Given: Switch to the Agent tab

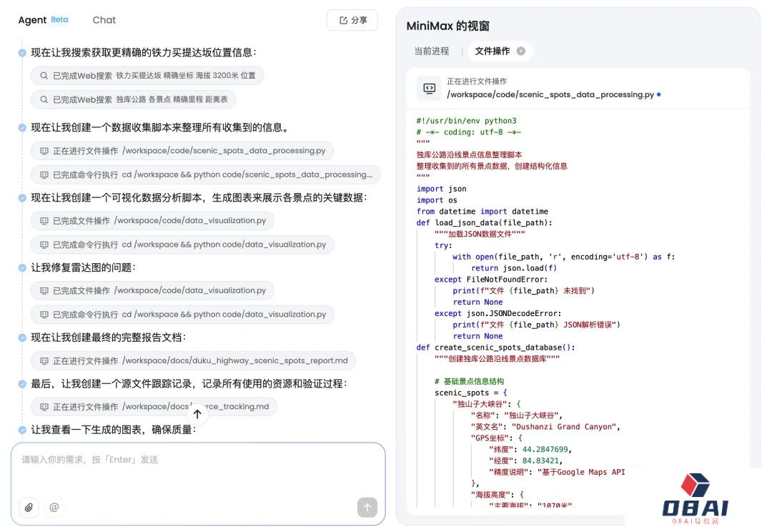Looking at the screenshot, I should pyautogui.click(x=32, y=20).
